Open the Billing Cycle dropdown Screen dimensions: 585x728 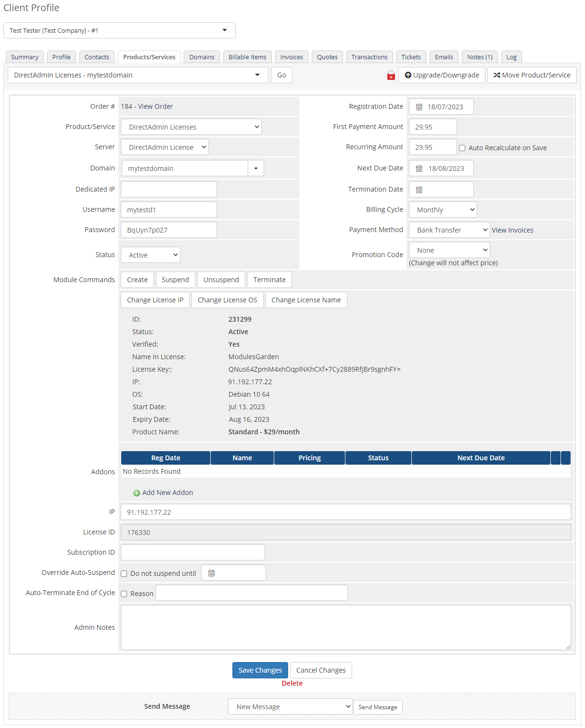click(x=443, y=209)
